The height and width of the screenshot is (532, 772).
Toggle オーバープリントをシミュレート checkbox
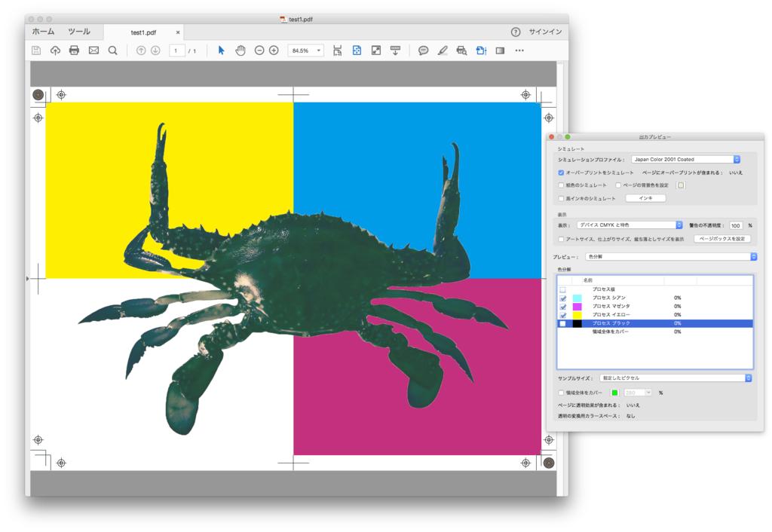pyautogui.click(x=561, y=173)
